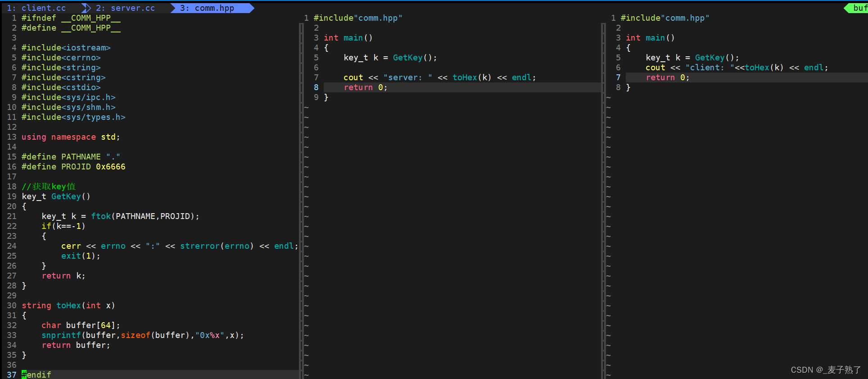
Task: Click the "return k;" line
Action: [63, 276]
